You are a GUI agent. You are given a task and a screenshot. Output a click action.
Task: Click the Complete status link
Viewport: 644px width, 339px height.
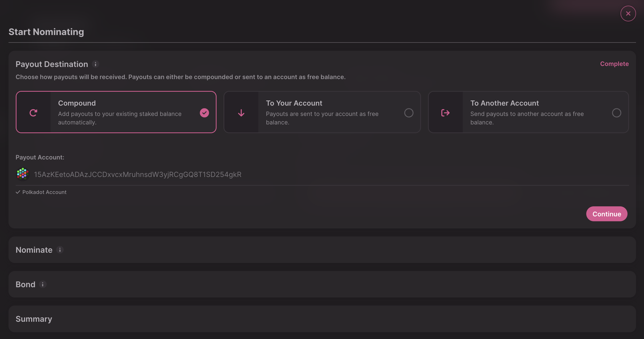click(614, 64)
